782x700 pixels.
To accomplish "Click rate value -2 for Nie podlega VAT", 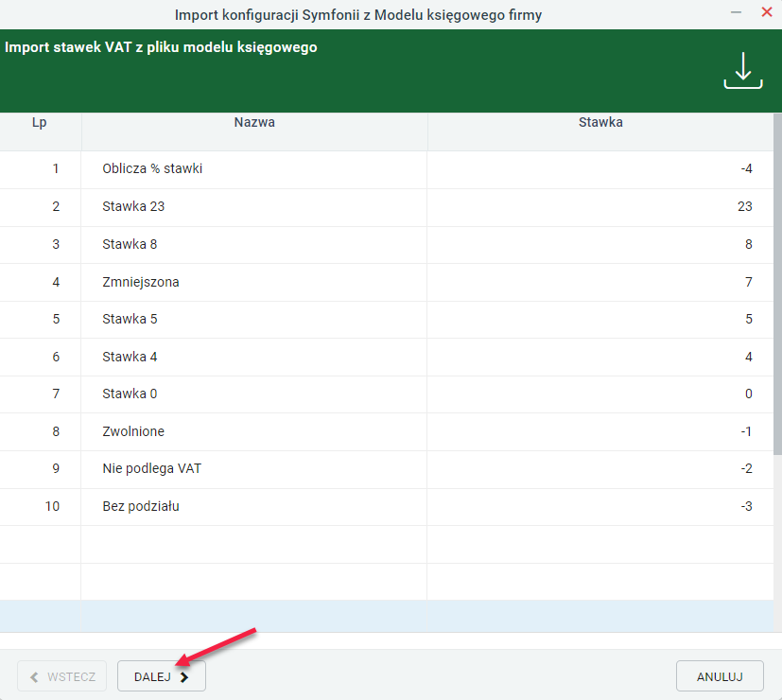I will pos(746,469).
